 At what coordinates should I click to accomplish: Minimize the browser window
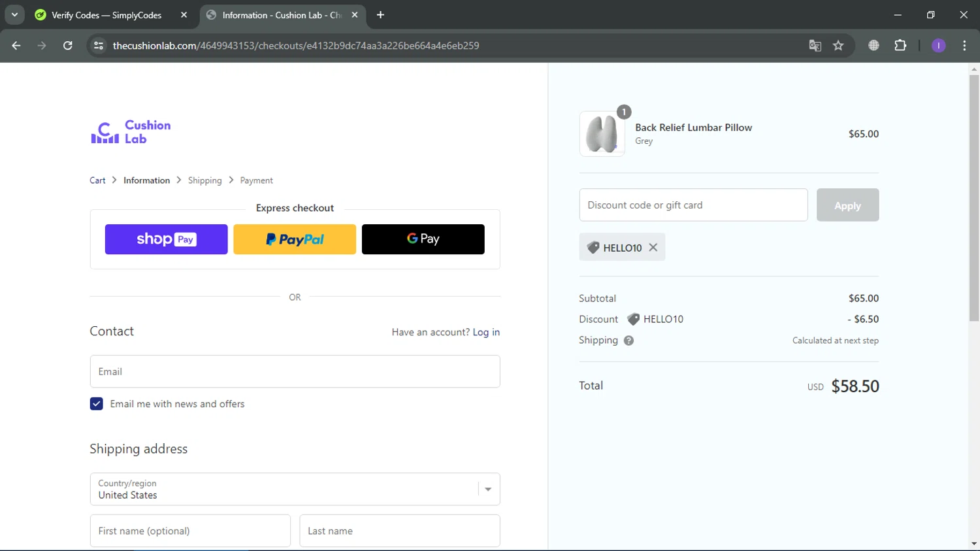898,14
